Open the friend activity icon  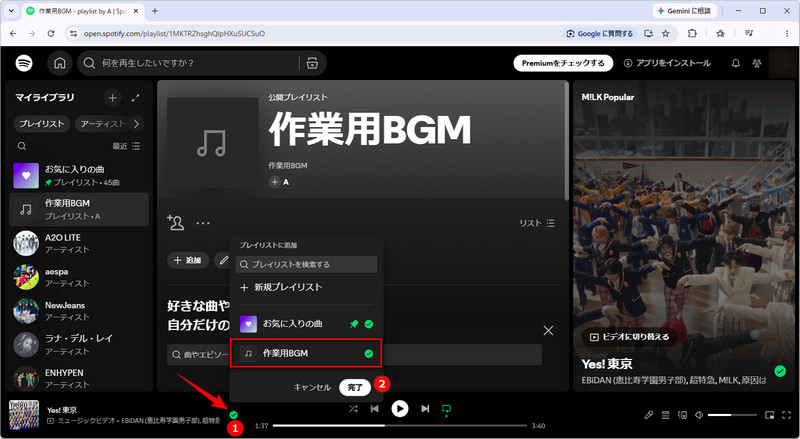click(x=757, y=63)
